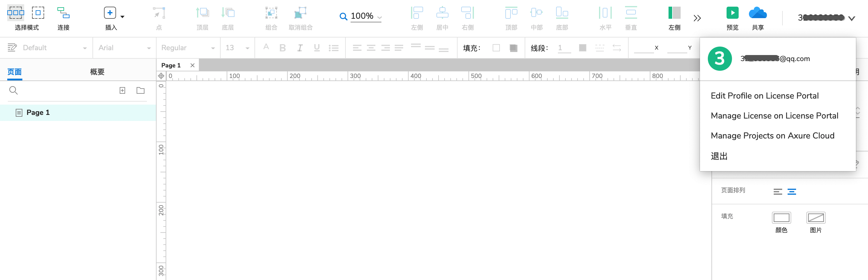The image size is (868, 280).
Task: Open the line pattern style icon
Action: 600,48
